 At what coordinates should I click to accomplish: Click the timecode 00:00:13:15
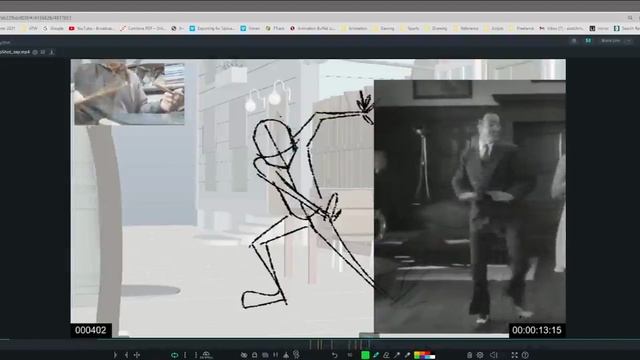537,330
